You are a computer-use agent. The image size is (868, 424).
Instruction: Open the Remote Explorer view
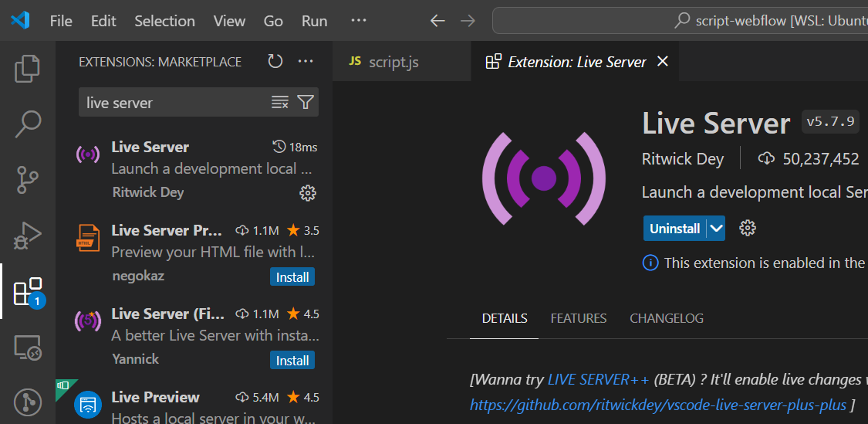27,348
